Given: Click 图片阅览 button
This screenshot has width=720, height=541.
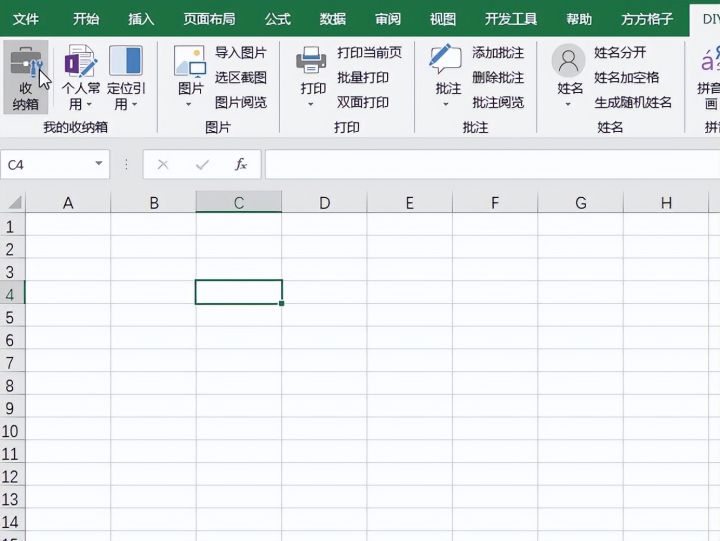Looking at the screenshot, I should coord(241,102).
